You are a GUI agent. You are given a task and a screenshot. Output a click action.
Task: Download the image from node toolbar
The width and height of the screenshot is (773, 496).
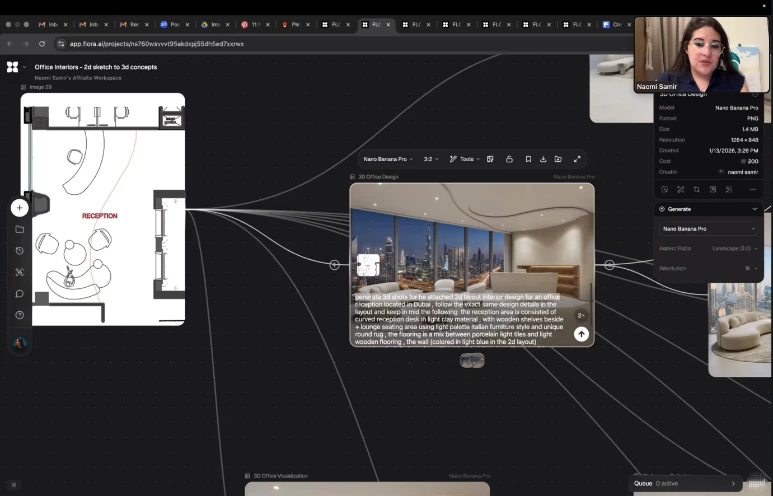[x=543, y=159]
